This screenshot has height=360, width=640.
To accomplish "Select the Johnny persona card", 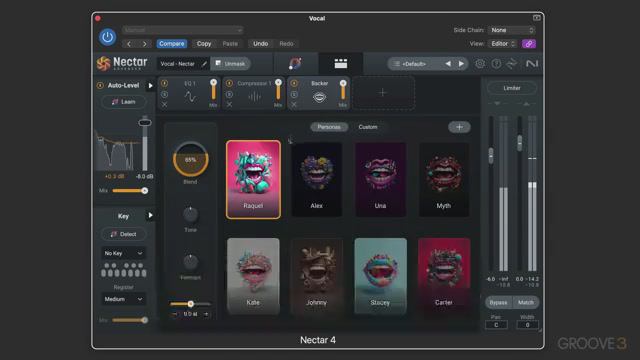I will (x=317, y=276).
